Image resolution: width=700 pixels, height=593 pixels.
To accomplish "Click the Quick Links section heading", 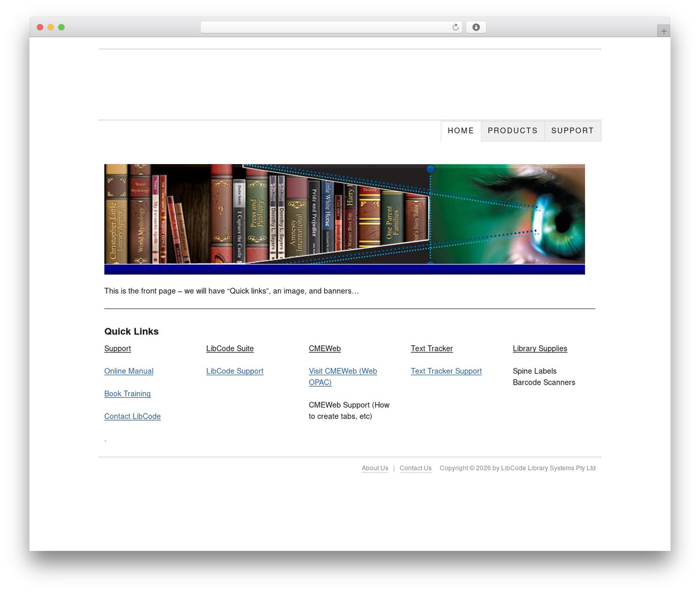I will 131,332.
